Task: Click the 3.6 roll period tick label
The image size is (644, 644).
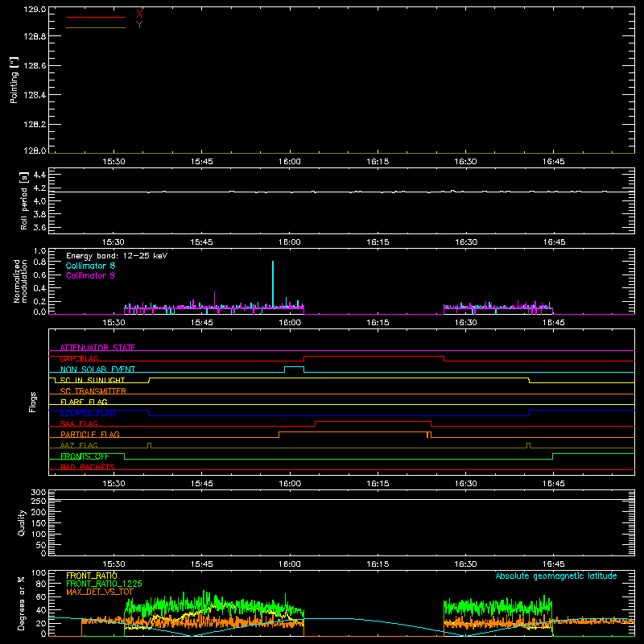Action: [39, 228]
